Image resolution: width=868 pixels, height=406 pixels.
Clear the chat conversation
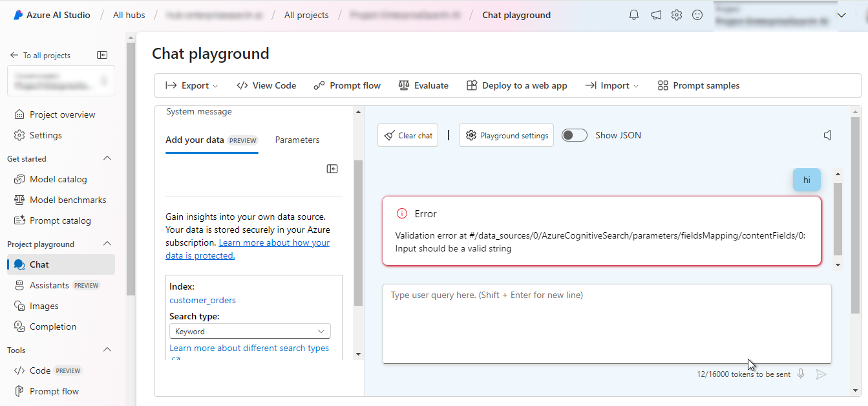point(407,135)
